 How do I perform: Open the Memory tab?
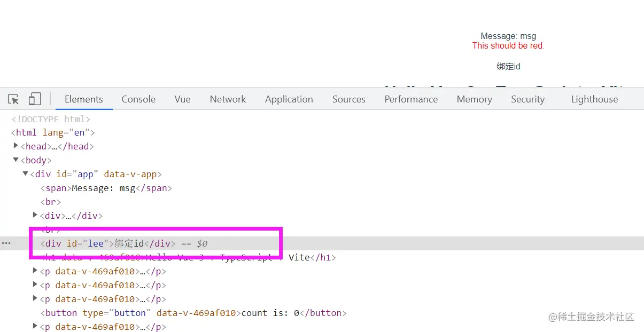click(474, 99)
